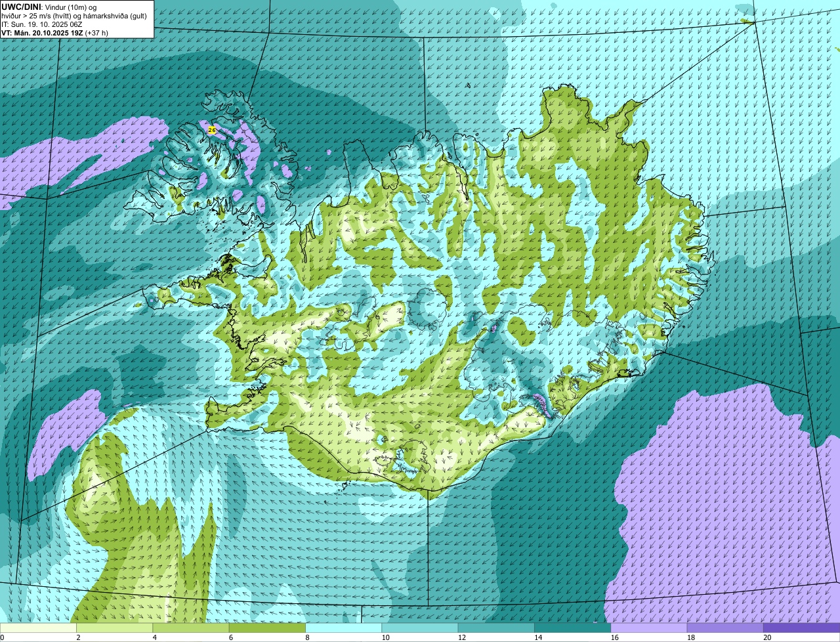This screenshot has width=840, height=642.
Task: Click the legend value label 6
Action: pyautogui.click(x=231, y=637)
